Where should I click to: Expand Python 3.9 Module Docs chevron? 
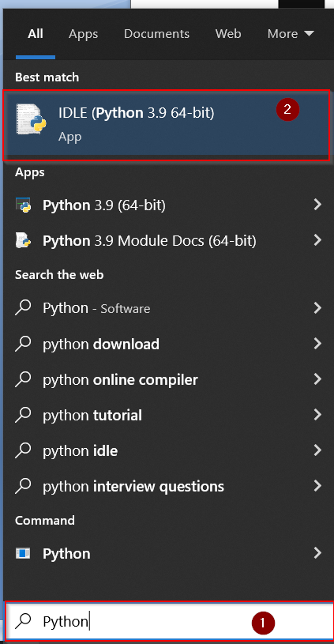coord(317,240)
